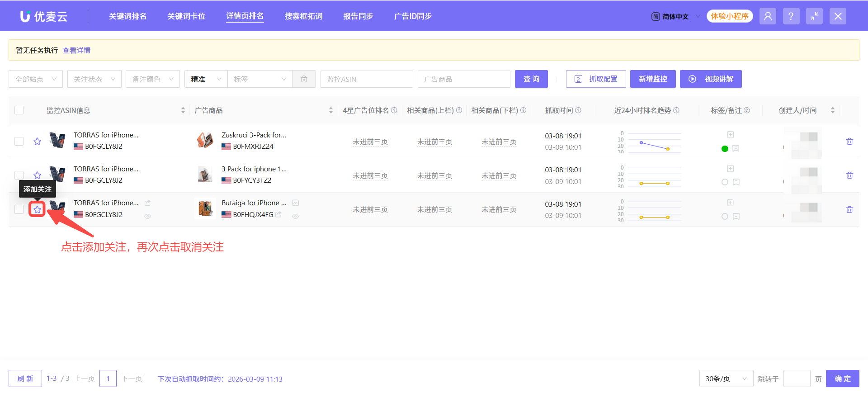Focus the 监控ASIN input field
Screen dimensions: 868x397
367,79
